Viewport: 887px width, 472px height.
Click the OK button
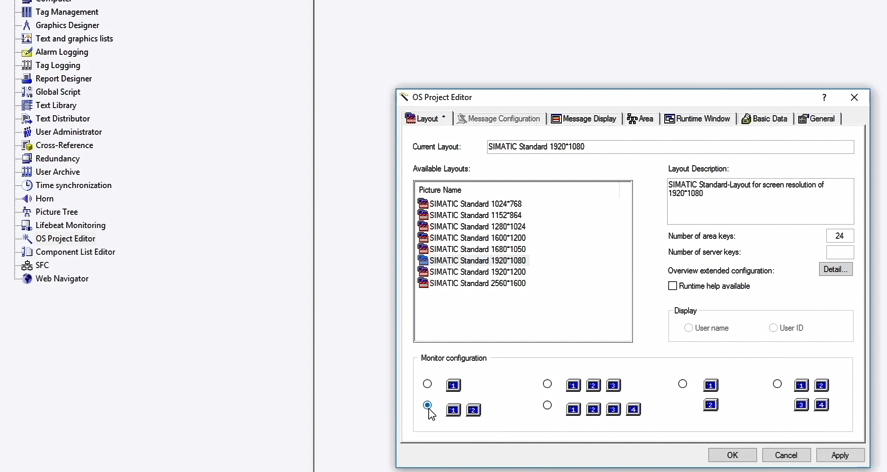[x=733, y=455]
